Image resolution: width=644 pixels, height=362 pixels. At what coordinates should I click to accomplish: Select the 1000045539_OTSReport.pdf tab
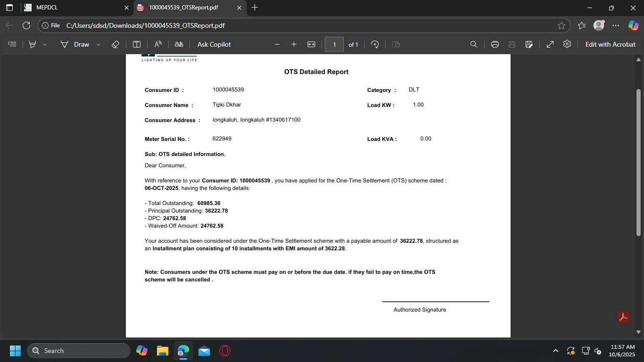189,8
